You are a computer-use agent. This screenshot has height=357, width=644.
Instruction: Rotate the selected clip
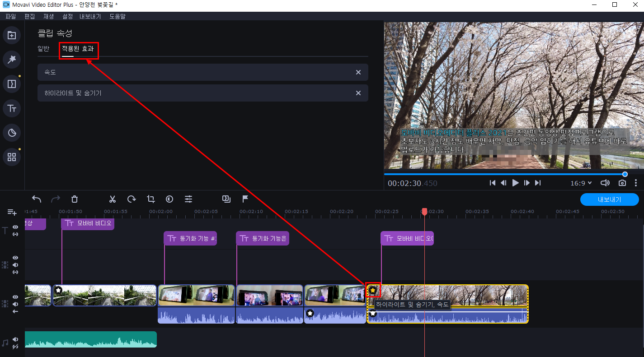[132, 199]
